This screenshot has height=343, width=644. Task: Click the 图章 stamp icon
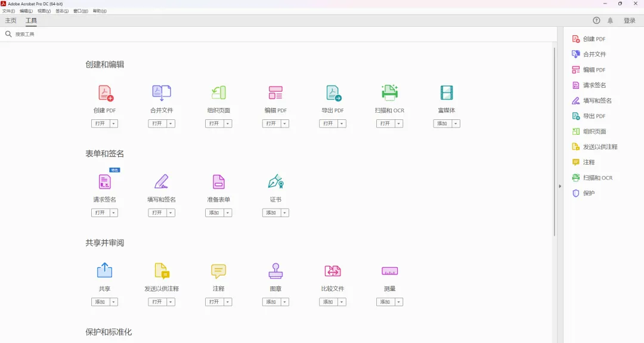(x=275, y=271)
